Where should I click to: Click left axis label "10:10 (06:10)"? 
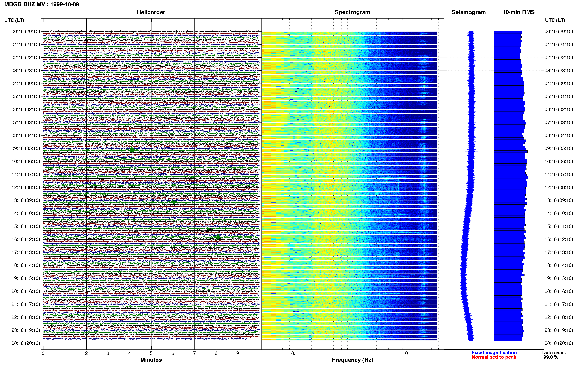(x=26, y=161)
